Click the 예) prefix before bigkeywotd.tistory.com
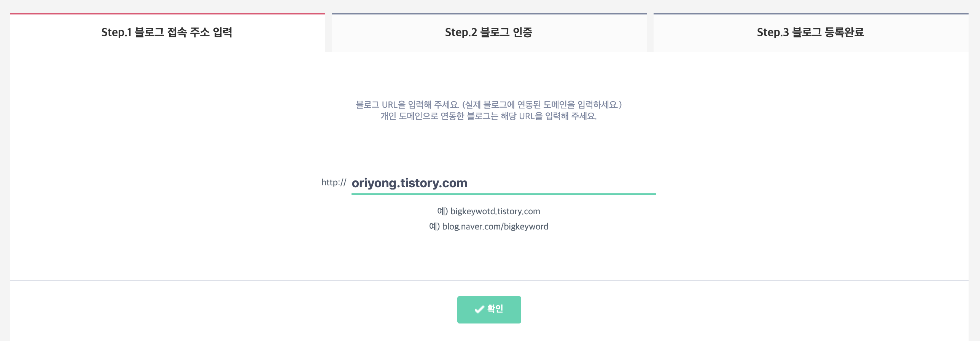The image size is (980, 341). (x=443, y=211)
